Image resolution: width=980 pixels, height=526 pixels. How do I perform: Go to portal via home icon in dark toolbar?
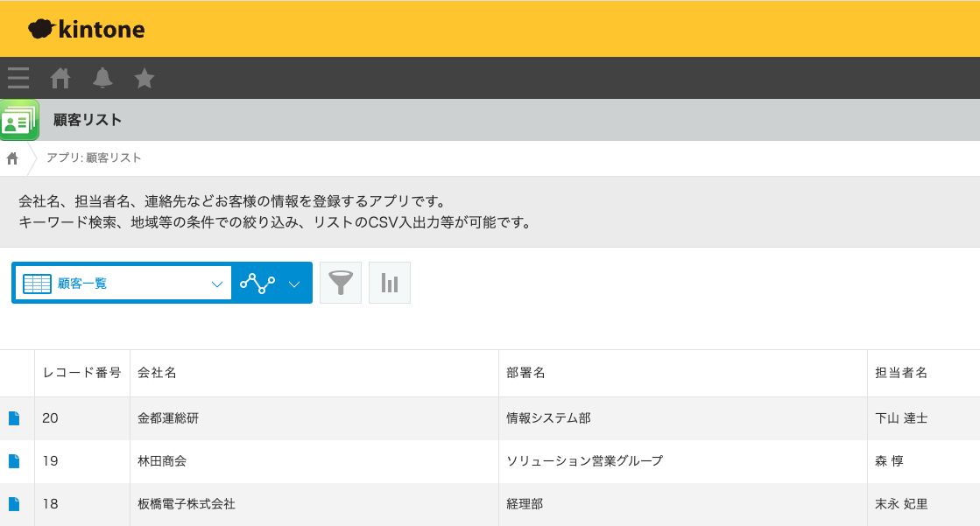60,78
